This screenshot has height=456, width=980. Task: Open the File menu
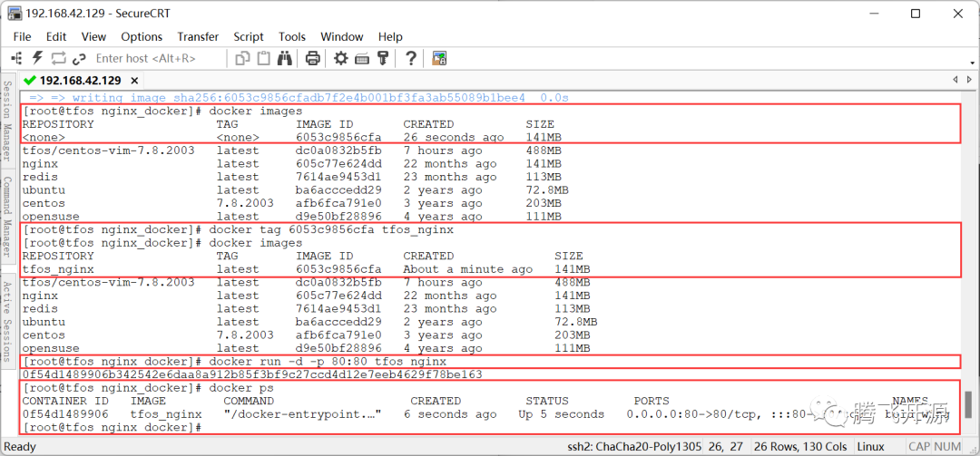coord(22,37)
